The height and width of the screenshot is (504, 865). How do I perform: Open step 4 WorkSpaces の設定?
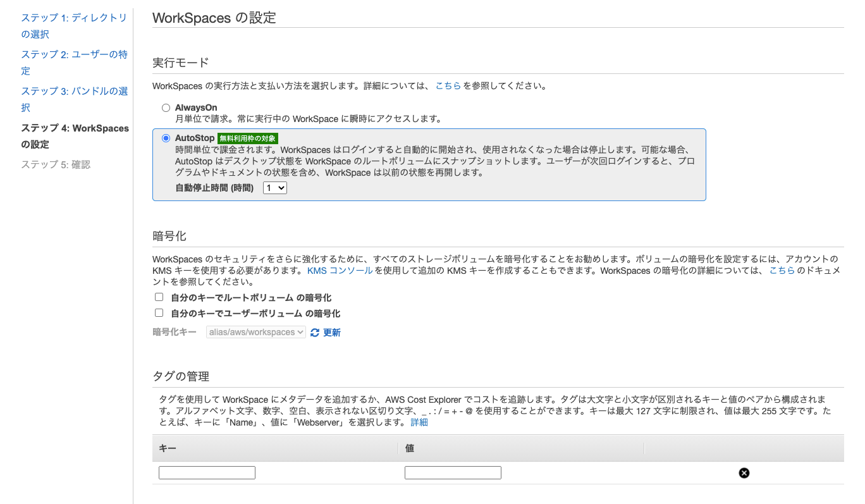[75, 136]
